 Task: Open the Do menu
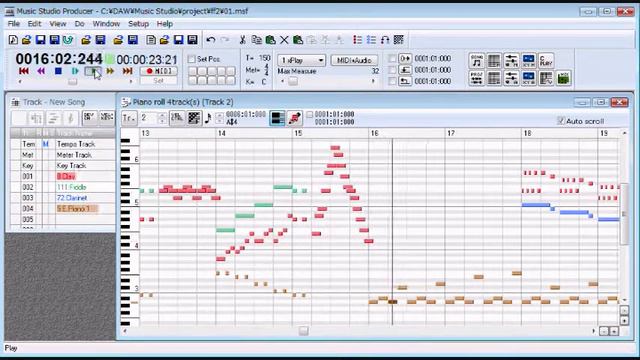(x=80, y=24)
